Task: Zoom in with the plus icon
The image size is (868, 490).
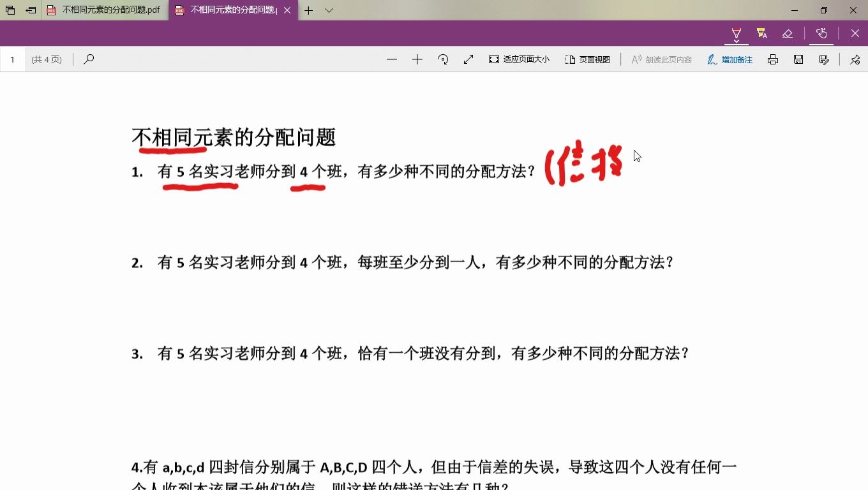Action: 417,59
